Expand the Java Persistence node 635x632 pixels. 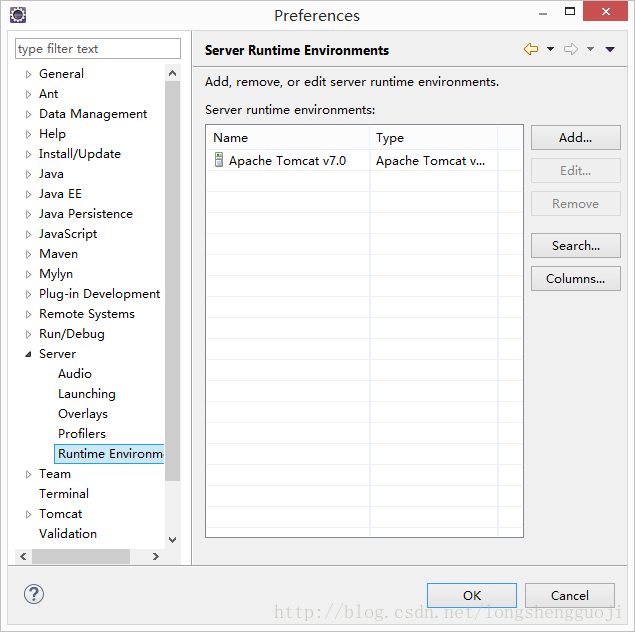28,214
